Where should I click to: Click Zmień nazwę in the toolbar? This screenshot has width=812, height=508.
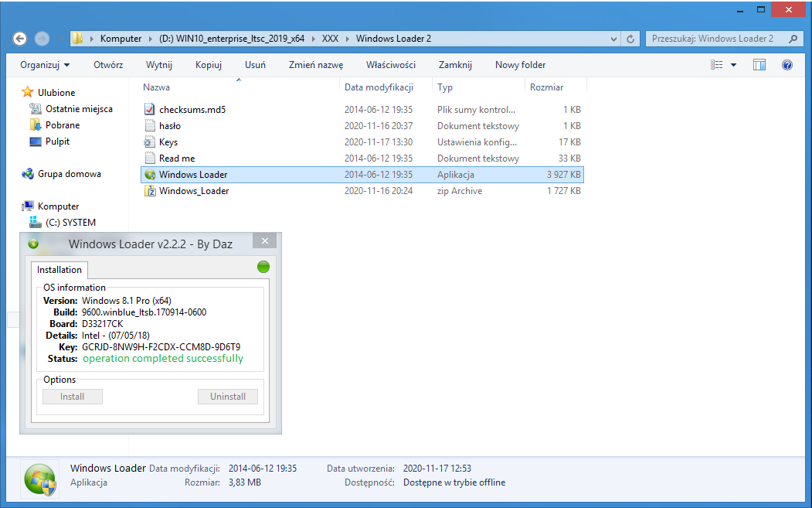(316, 65)
